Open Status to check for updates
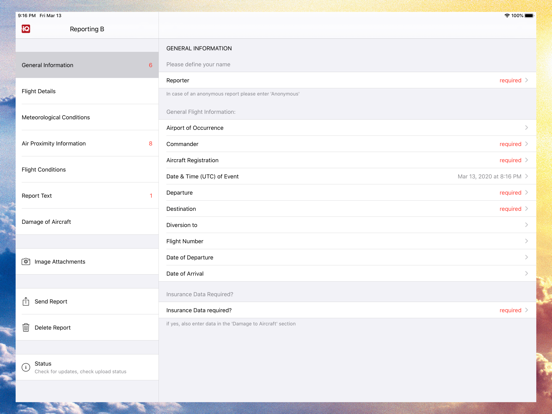552x414 pixels. pos(87,367)
